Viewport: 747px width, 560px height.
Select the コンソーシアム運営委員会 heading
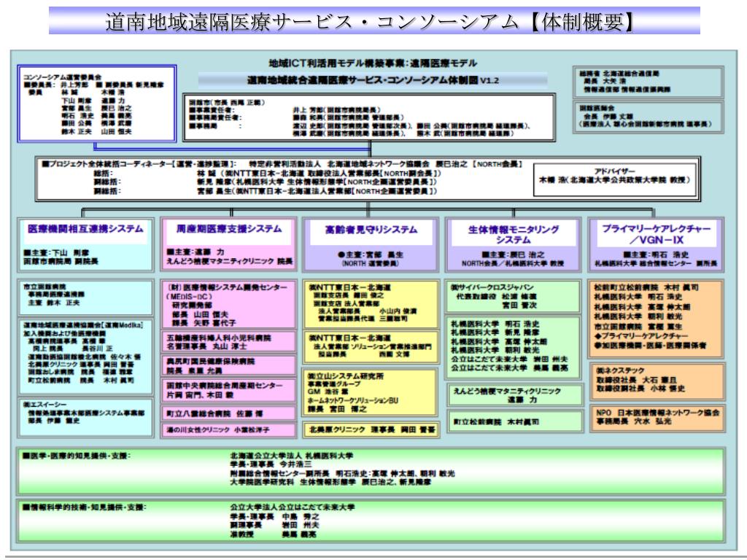(63, 77)
